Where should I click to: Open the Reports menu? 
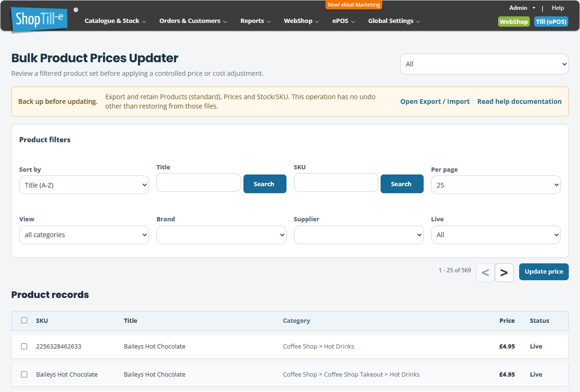coord(256,21)
